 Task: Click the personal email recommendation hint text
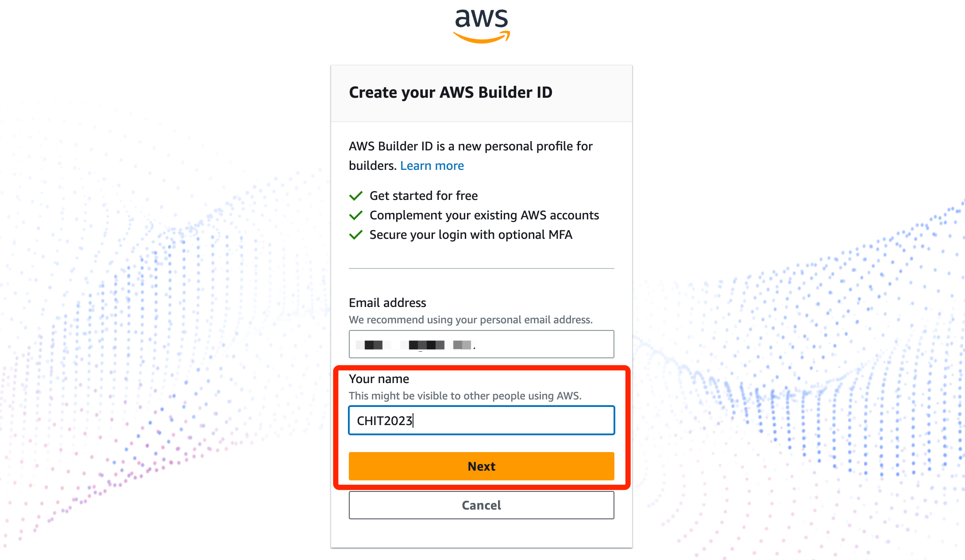tap(471, 319)
